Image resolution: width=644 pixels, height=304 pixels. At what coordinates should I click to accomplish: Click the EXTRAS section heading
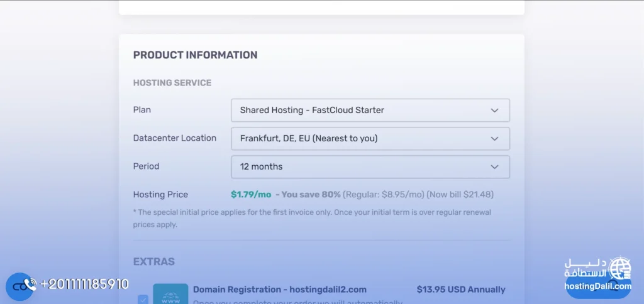click(x=153, y=261)
